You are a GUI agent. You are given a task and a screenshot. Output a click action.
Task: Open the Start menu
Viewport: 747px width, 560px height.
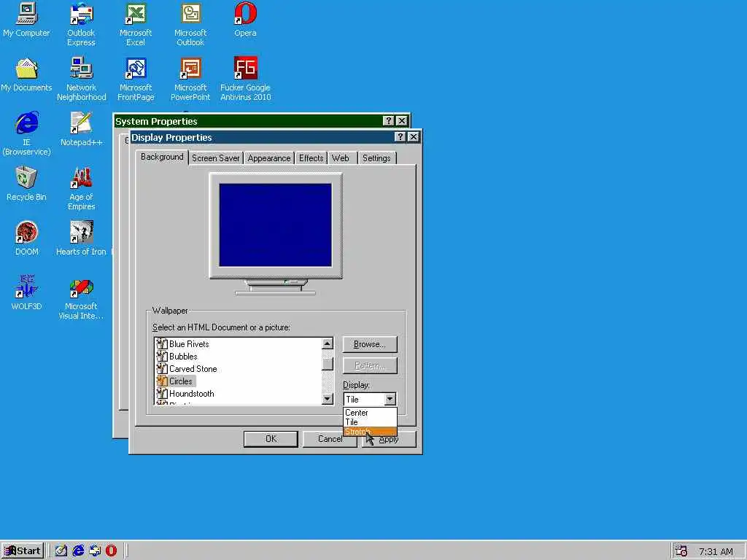click(x=23, y=551)
